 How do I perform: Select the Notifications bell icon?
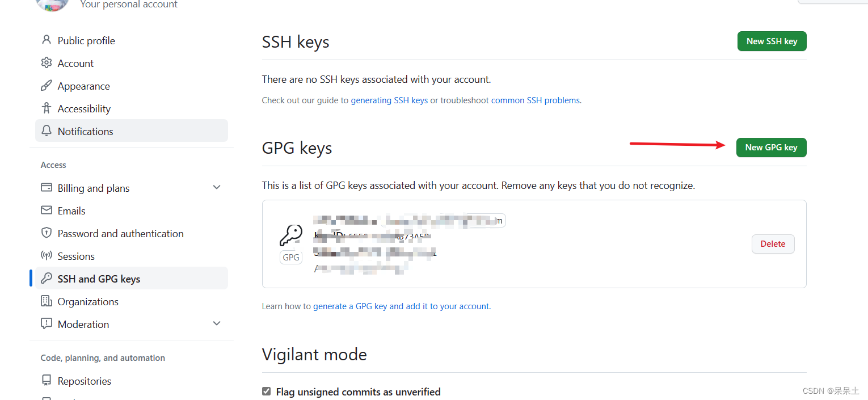(46, 130)
